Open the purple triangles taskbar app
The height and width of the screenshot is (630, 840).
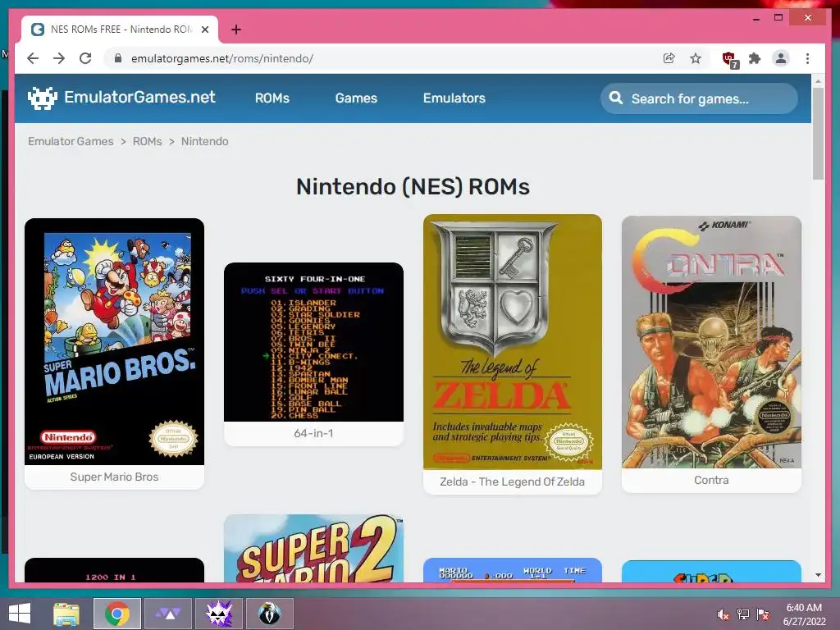[168, 614]
